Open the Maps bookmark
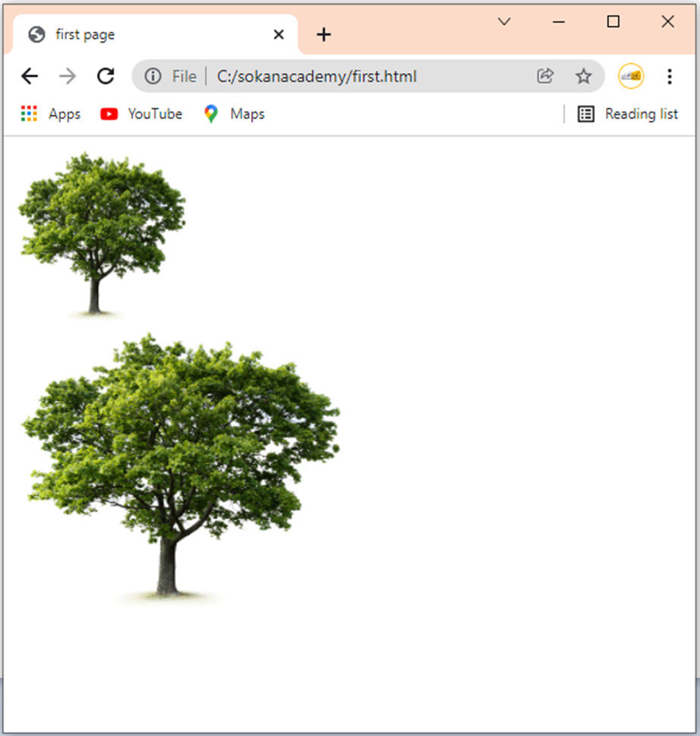Image resolution: width=700 pixels, height=736 pixels. pos(234,114)
